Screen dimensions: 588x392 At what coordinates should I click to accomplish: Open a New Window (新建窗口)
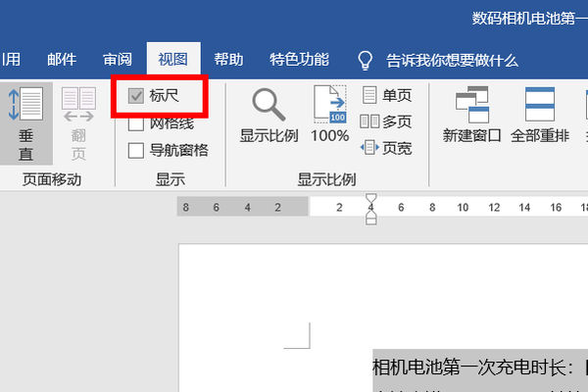[x=471, y=115]
